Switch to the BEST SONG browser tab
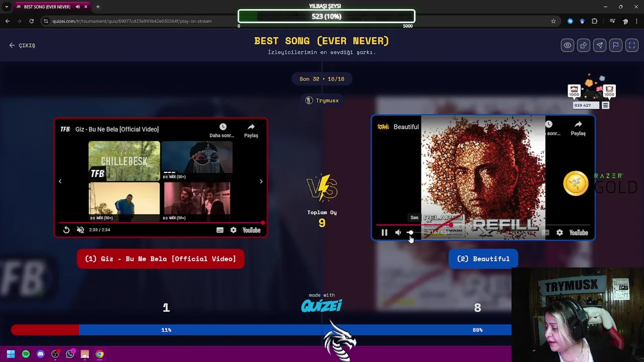Viewport: 644px width, 362px height. click(x=46, y=7)
